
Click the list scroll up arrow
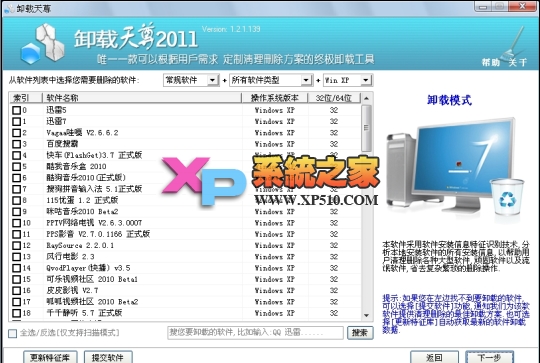tap(366, 98)
